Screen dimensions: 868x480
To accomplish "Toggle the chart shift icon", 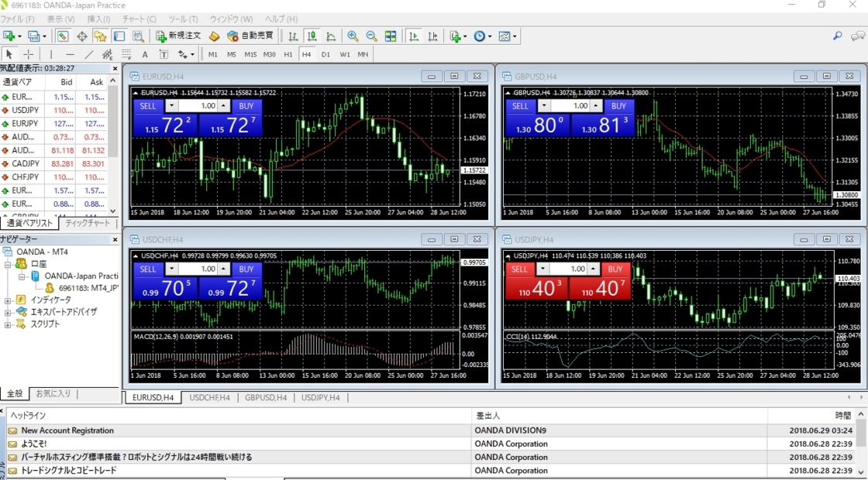I will (433, 36).
